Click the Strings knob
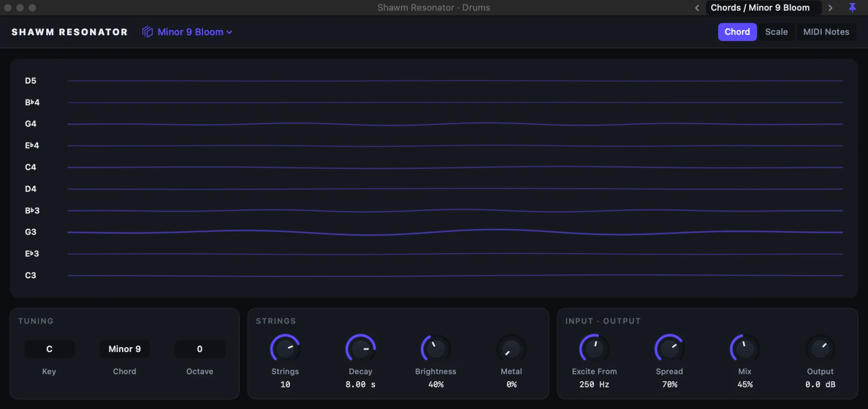This screenshot has height=409, width=868. click(285, 348)
